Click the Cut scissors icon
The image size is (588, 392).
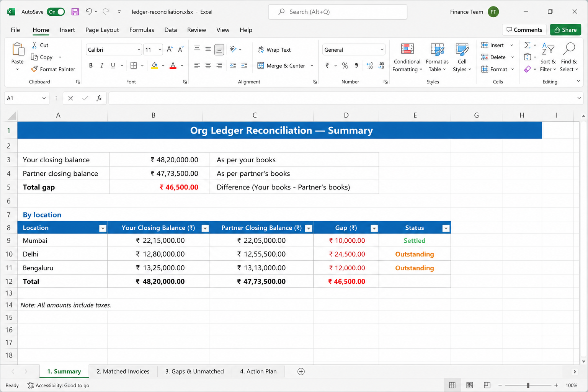pyautogui.click(x=34, y=45)
